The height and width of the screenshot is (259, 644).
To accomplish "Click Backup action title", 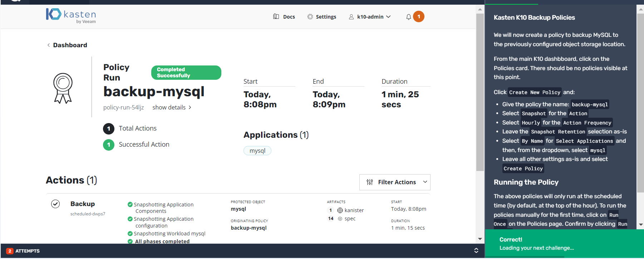I will click(83, 204).
